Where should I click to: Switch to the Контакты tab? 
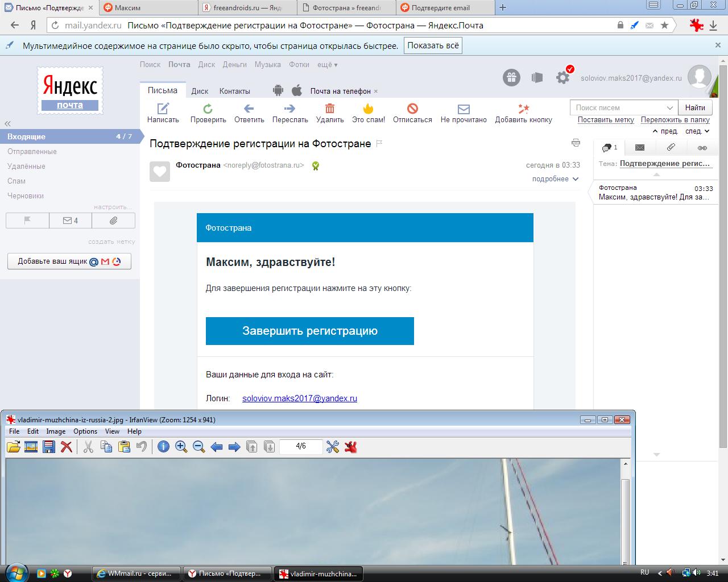pos(234,91)
